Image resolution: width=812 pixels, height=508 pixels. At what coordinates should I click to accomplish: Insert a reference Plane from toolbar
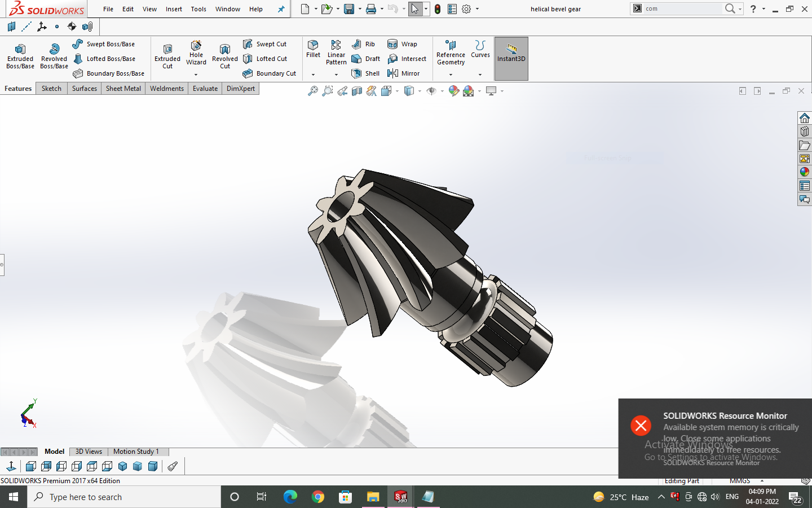tap(11, 27)
